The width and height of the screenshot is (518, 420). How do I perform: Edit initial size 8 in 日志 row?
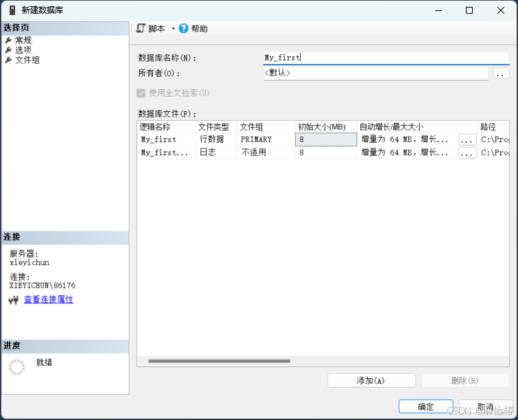[326, 152]
